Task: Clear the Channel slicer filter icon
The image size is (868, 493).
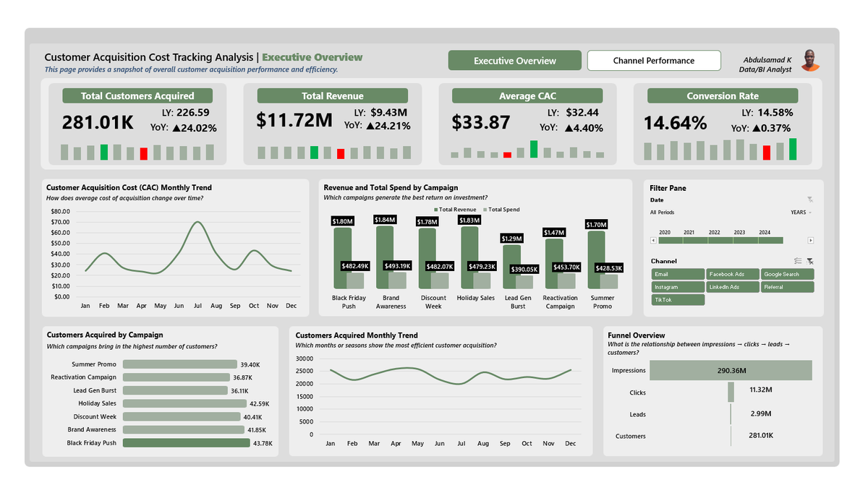Action: (810, 262)
